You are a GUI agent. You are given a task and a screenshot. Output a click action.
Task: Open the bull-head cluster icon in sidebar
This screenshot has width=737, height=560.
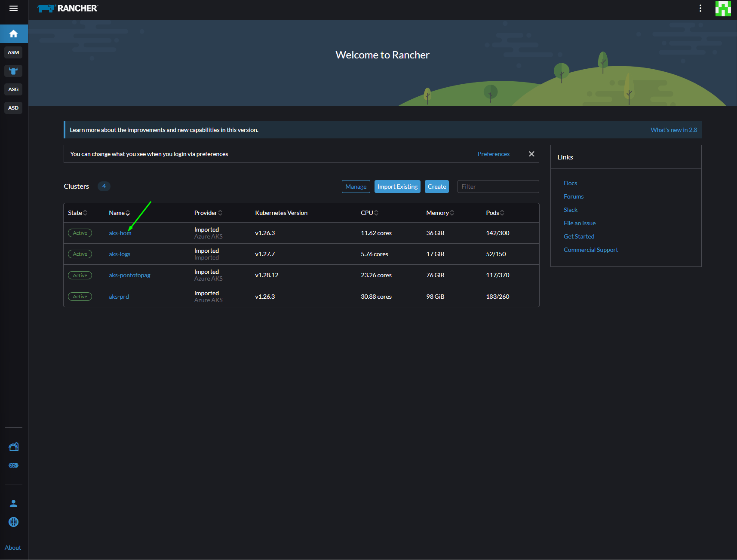click(13, 71)
